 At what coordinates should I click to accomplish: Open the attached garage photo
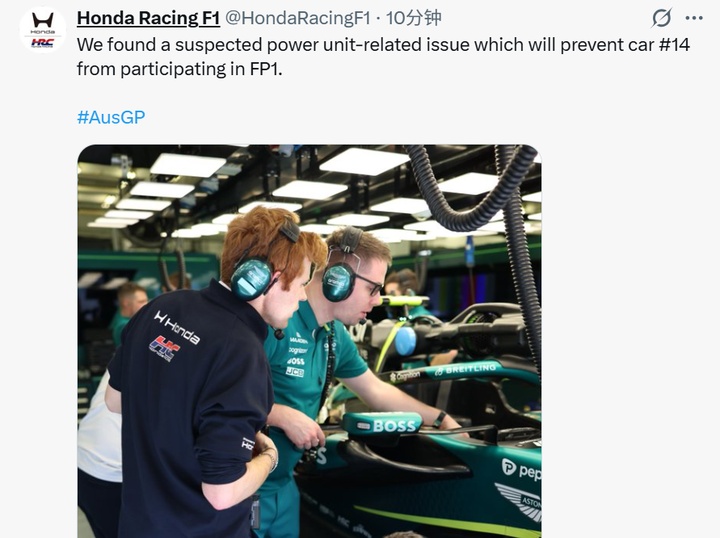click(309, 341)
